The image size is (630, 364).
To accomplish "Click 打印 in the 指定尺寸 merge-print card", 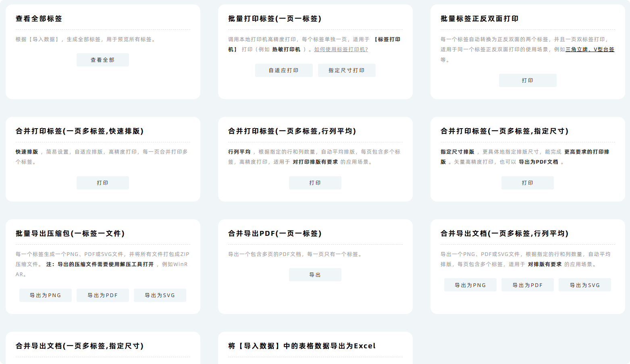I will [x=528, y=183].
